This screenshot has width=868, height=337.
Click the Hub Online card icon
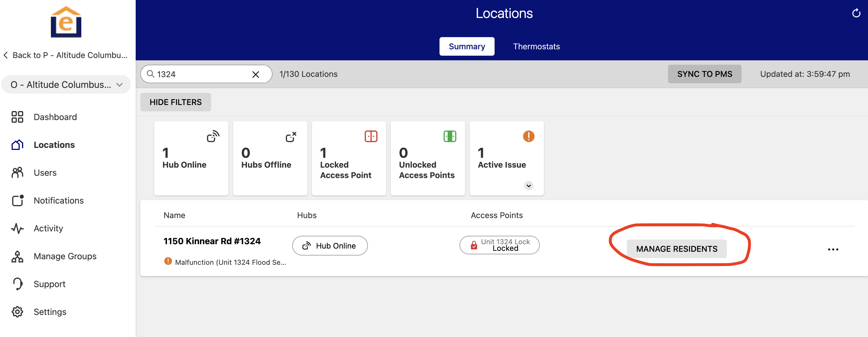click(x=213, y=137)
